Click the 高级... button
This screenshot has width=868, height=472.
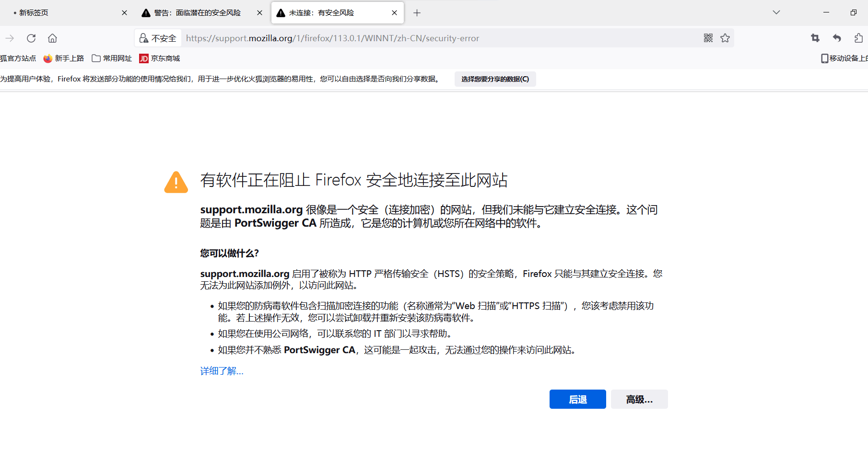tap(639, 399)
